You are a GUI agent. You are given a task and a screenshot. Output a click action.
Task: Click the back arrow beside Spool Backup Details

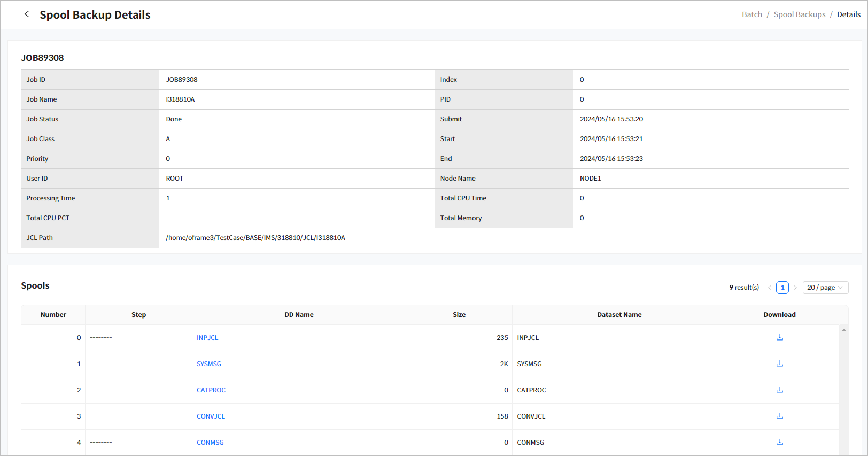coord(27,14)
